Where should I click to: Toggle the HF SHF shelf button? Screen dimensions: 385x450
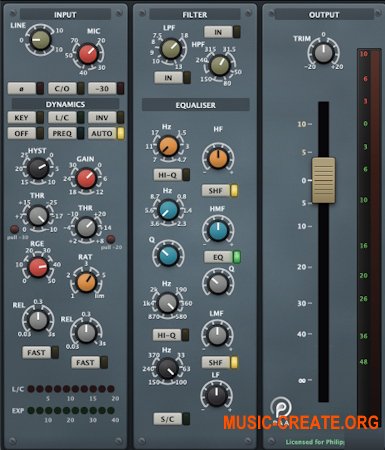tap(220, 190)
